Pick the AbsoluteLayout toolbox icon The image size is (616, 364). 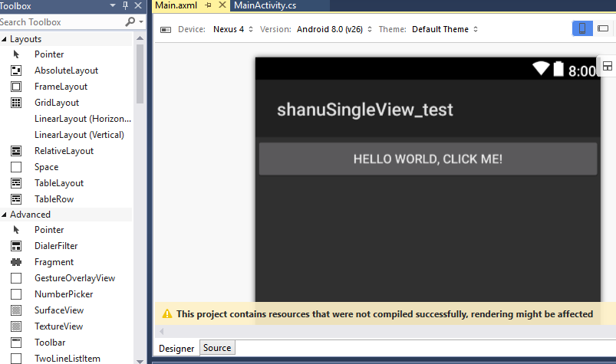[16, 71]
